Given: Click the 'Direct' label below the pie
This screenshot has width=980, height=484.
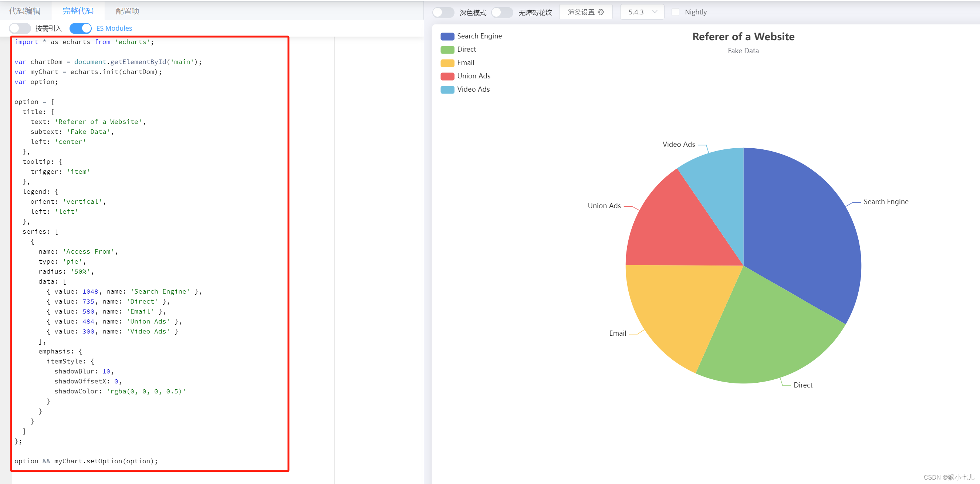Looking at the screenshot, I should click(803, 385).
